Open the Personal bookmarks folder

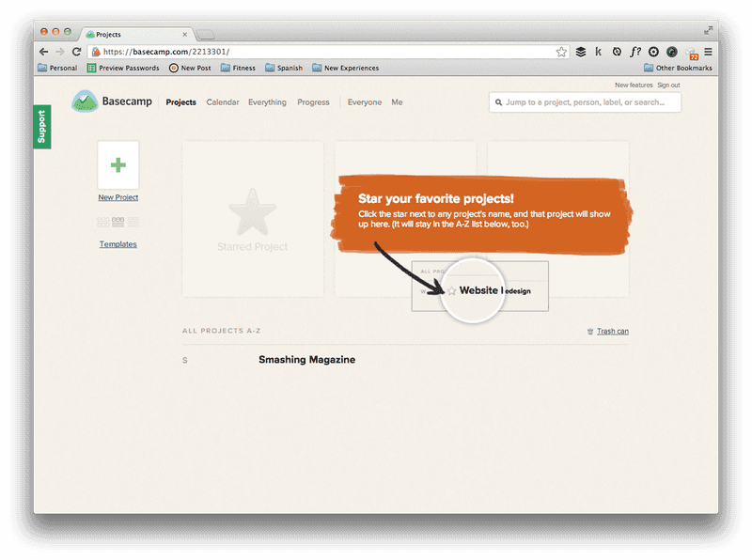57,68
